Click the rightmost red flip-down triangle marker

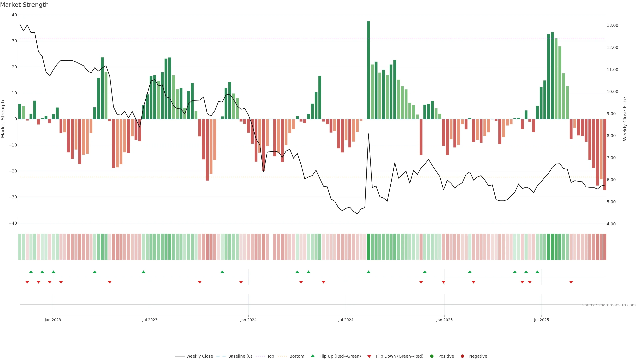(571, 282)
